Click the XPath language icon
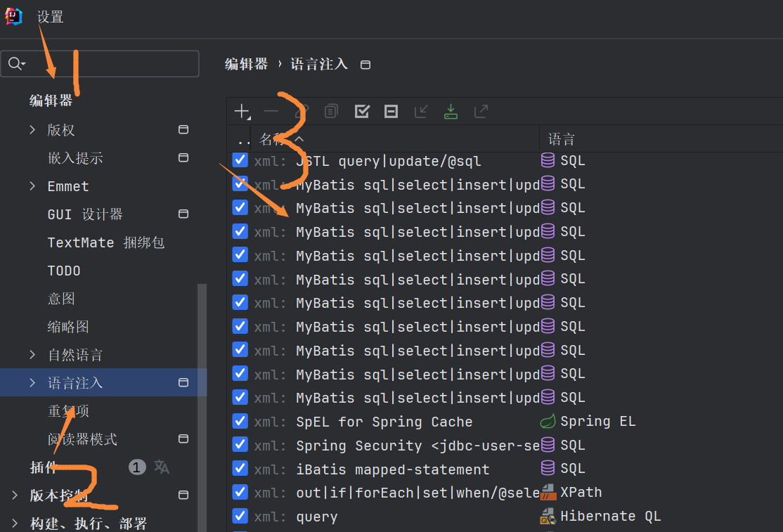The width and height of the screenshot is (783, 532). 548,492
